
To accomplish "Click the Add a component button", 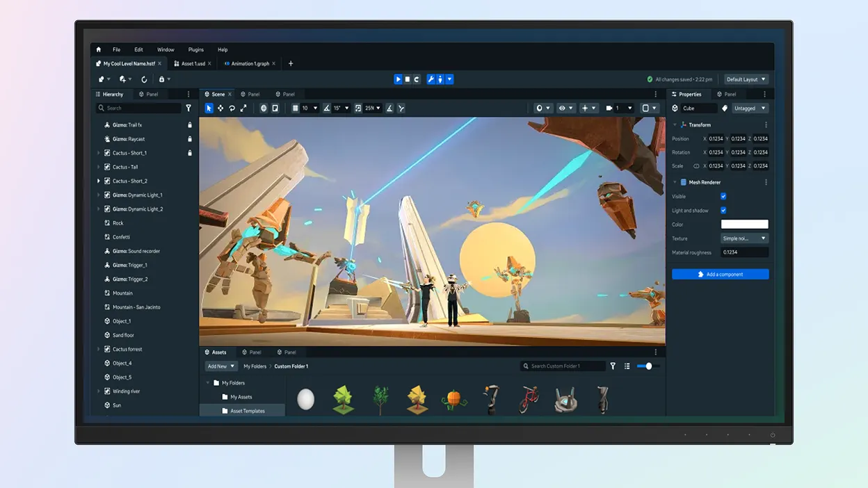I will [x=720, y=274].
